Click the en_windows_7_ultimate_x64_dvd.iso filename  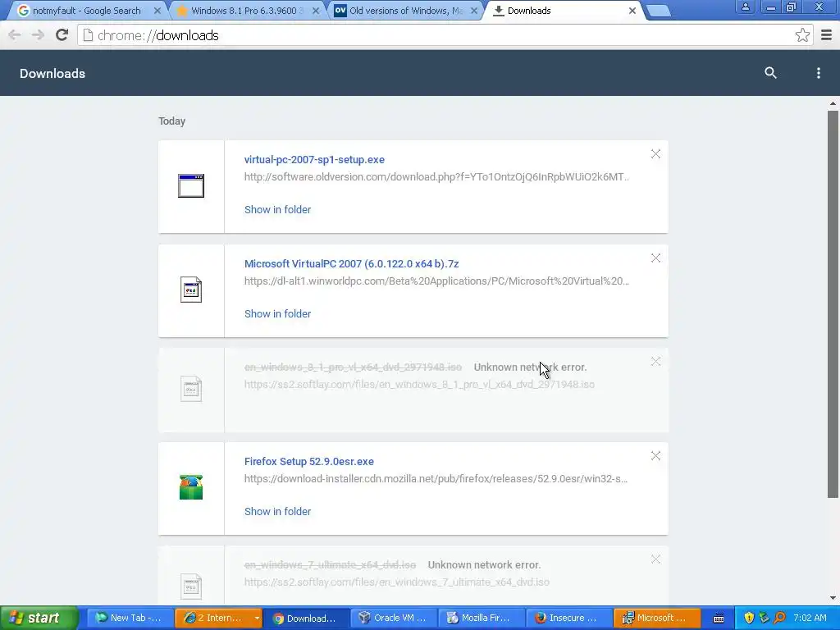330,564
